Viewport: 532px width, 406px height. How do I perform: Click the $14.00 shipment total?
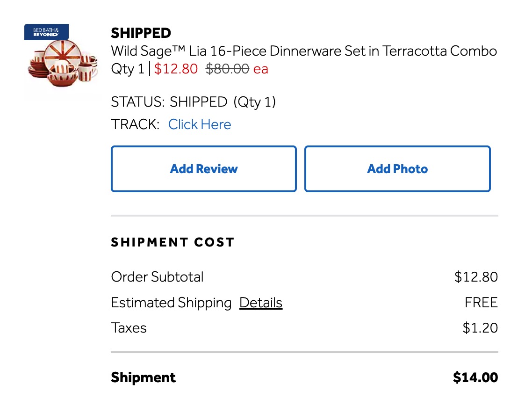[475, 377]
